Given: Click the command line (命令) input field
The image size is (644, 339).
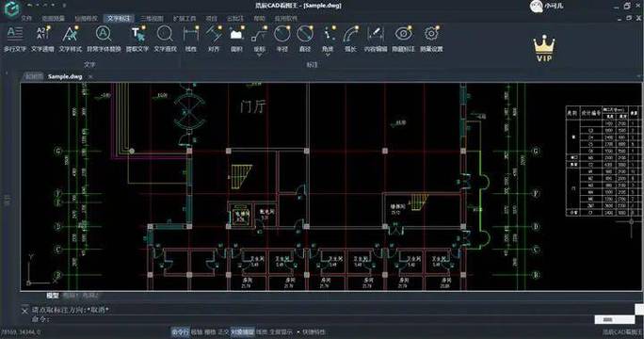Looking at the screenshot, I should tap(313, 319).
